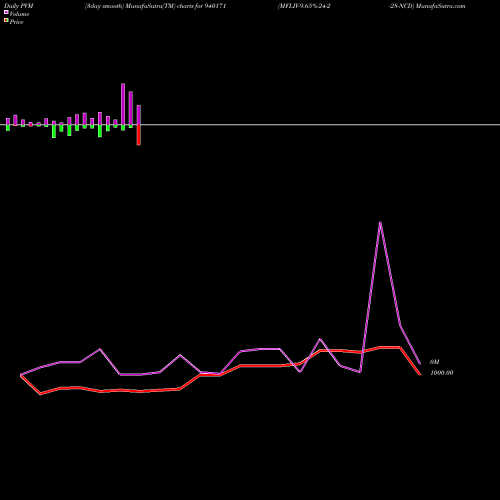Screen dimensions: 500x500
Task: Click the 'Price' legend label
Action: (16, 22)
